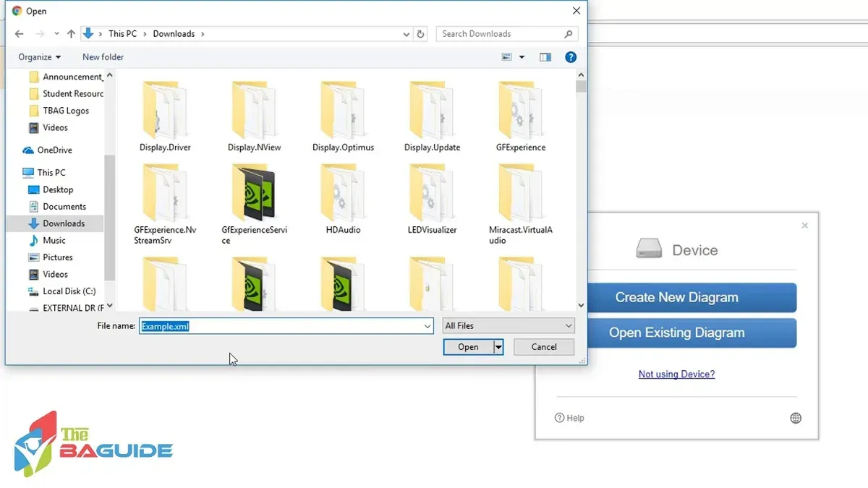
Task: Select the GfExperienceService folder
Action: coord(254,203)
